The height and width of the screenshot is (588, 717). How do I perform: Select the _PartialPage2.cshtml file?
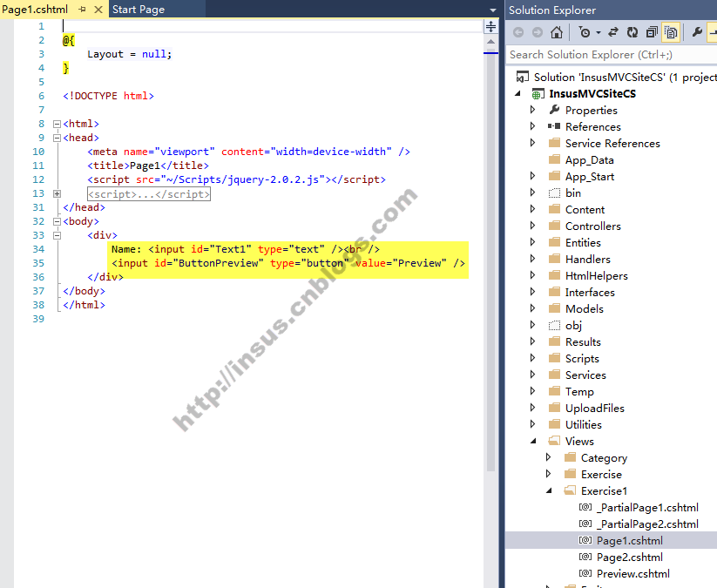(x=647, y=524)
